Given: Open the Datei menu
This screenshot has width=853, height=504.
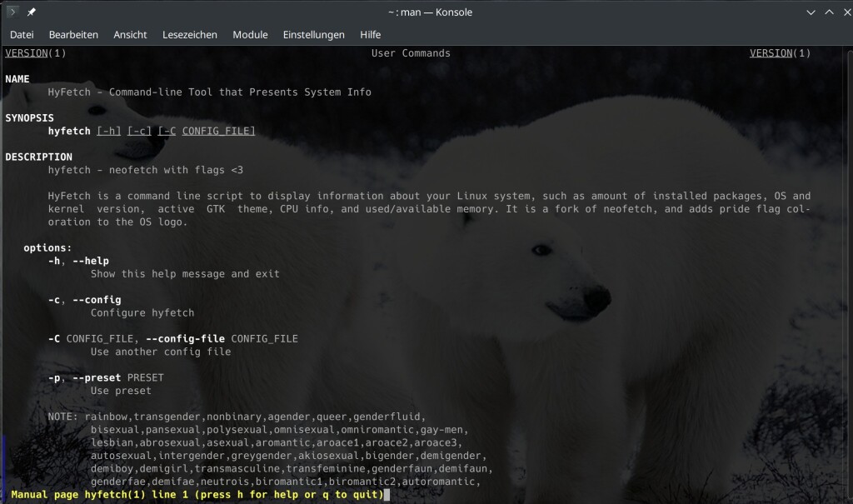Looking at the screenshot, I should tap(22, 35).
